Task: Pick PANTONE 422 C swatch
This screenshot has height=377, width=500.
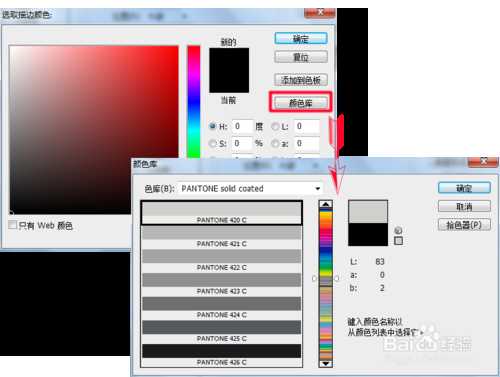Action: click(x=222, y=260)
